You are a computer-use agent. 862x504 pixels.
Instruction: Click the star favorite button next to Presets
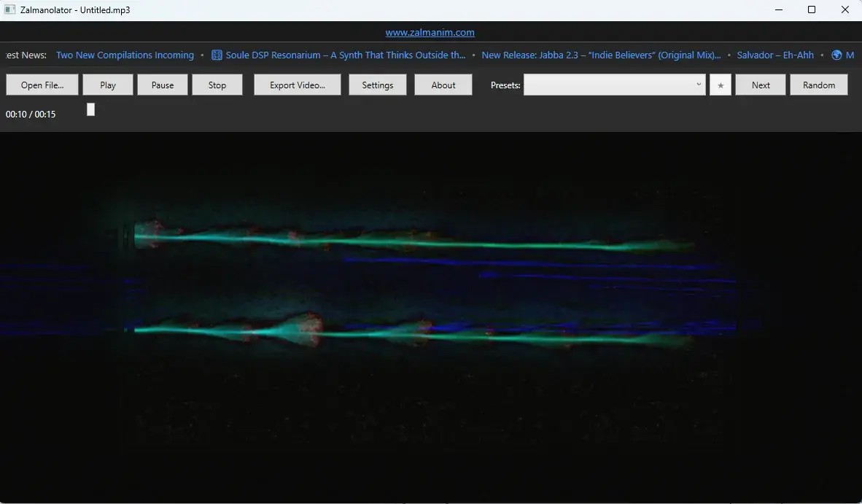pos(721,85)
